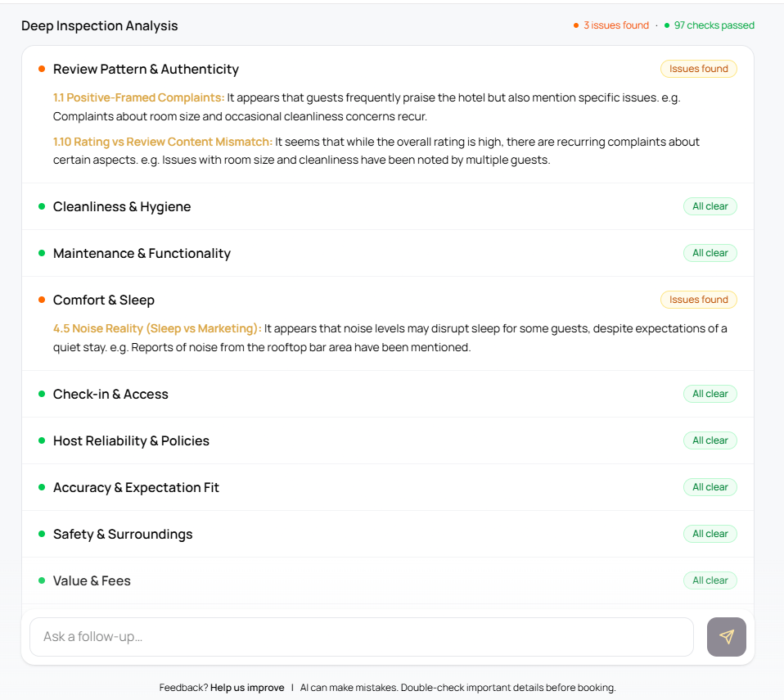Click the Issues found badge on Review Pattern

click(699, 69)
